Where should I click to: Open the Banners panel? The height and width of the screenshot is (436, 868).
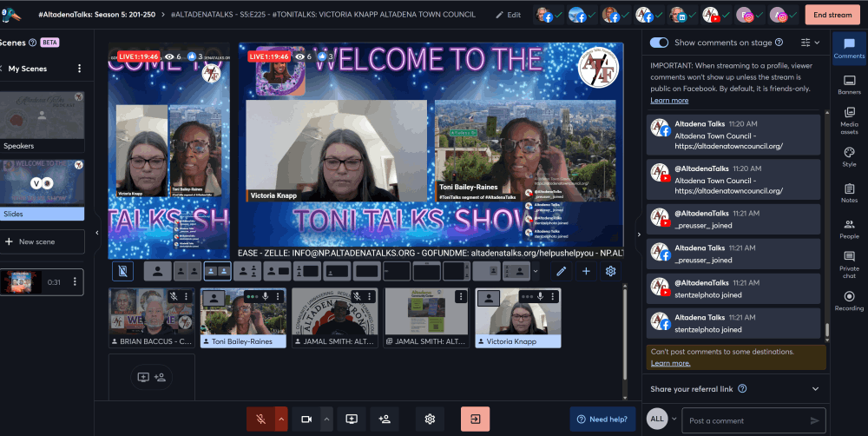tap(849, 84)
